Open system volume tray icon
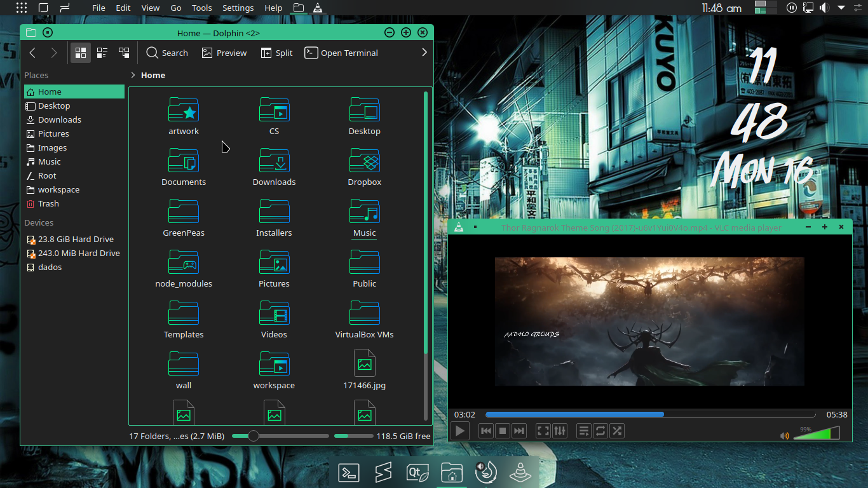This screenshot has width=868, height=488. (824, 8)
